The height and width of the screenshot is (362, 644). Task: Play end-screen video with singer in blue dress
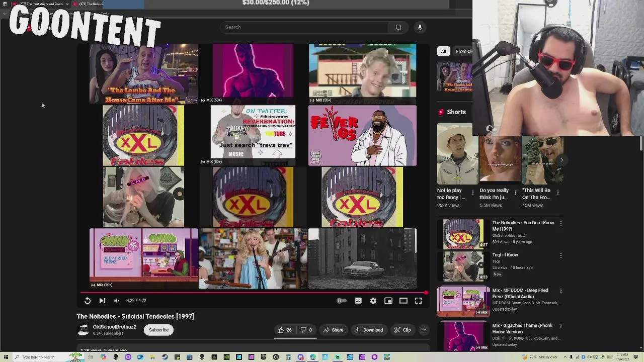[253, 258]
